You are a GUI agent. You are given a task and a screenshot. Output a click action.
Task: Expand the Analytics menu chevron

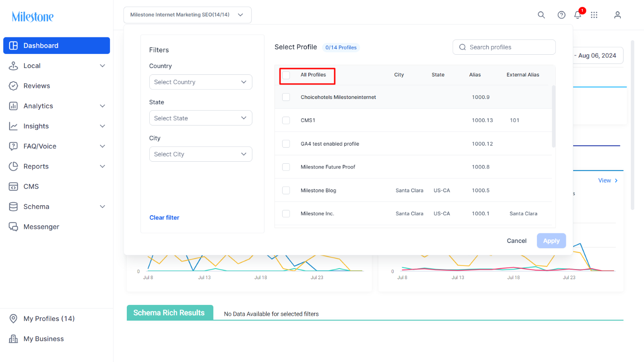pos(103,106)
